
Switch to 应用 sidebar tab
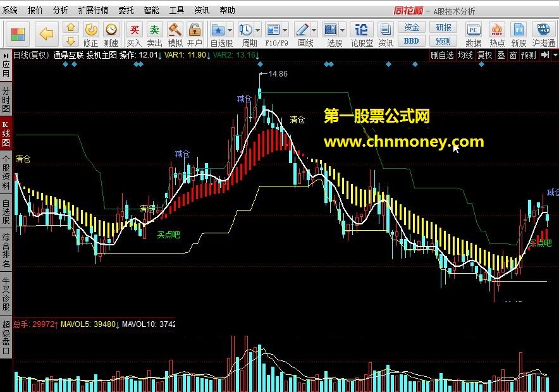pos(6,65)
